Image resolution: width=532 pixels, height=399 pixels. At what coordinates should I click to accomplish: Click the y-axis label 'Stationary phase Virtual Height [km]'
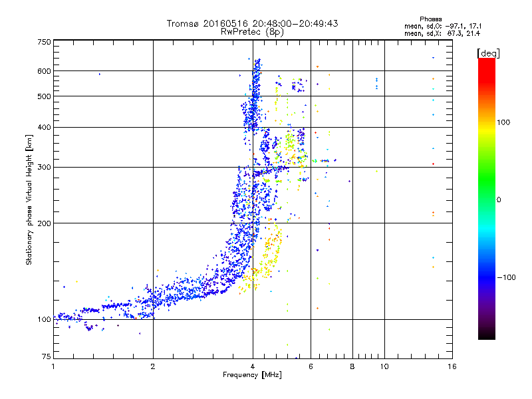coord(29,199)
